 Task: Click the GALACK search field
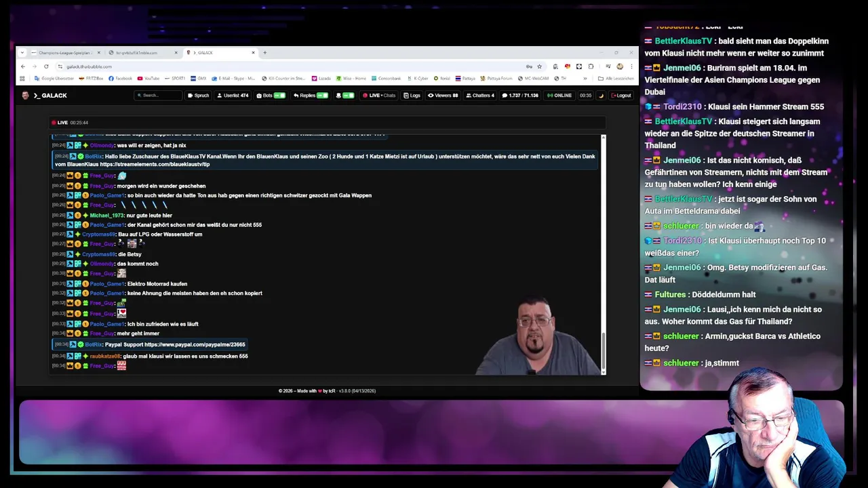(x=159, y=96)
